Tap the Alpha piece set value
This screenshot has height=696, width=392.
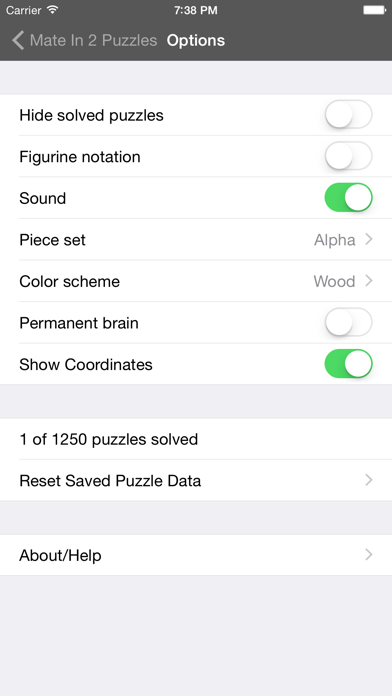pyautogui.click(x=335, y=240)
